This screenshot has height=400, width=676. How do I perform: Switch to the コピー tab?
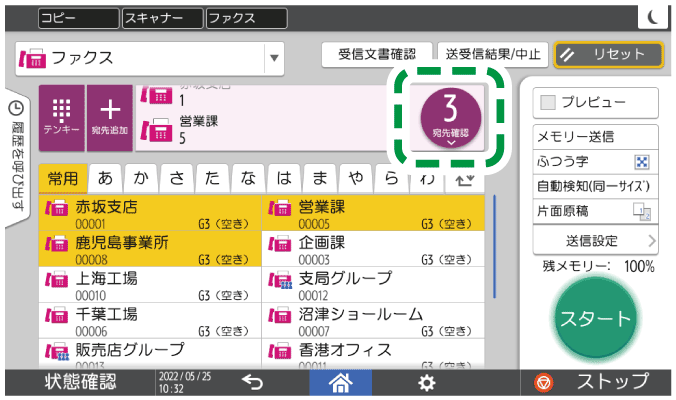(x=78, y=18)
